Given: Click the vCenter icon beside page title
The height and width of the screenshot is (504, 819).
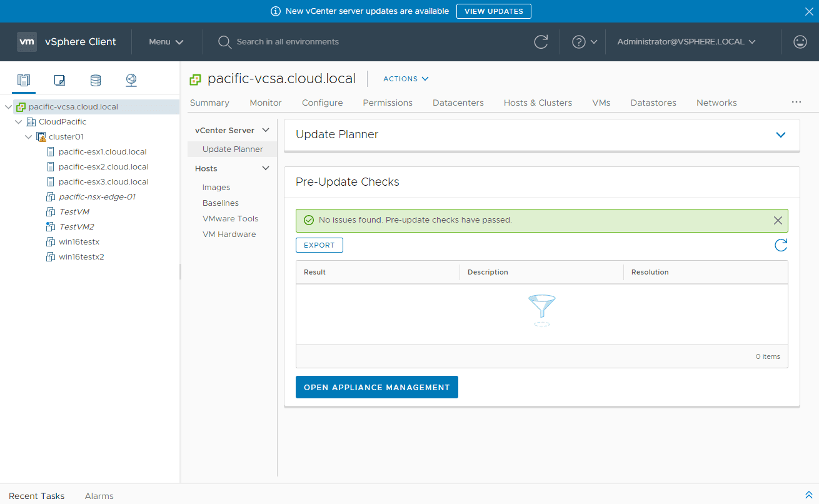Looking at the screenshot, I should [x=196, y=79].
